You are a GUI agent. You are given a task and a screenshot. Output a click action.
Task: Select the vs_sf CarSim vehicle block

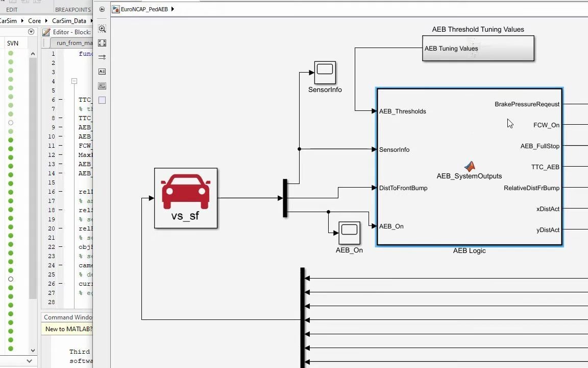point(185,198)
